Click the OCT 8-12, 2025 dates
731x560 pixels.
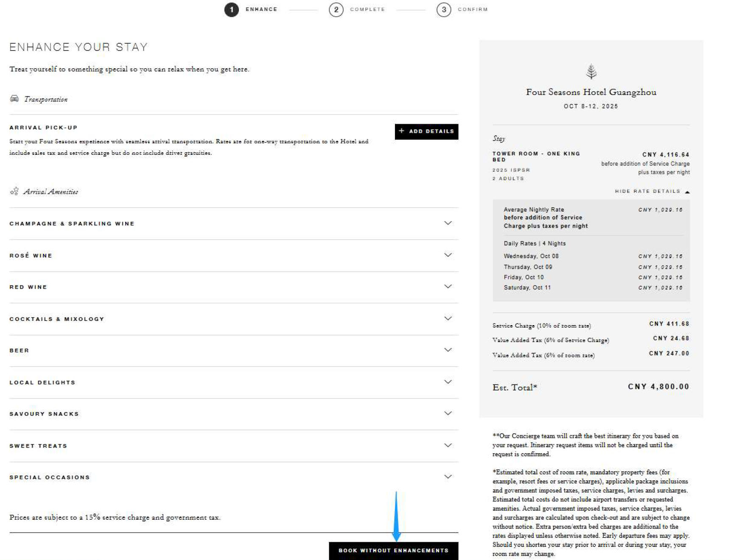tap(591, 106)
